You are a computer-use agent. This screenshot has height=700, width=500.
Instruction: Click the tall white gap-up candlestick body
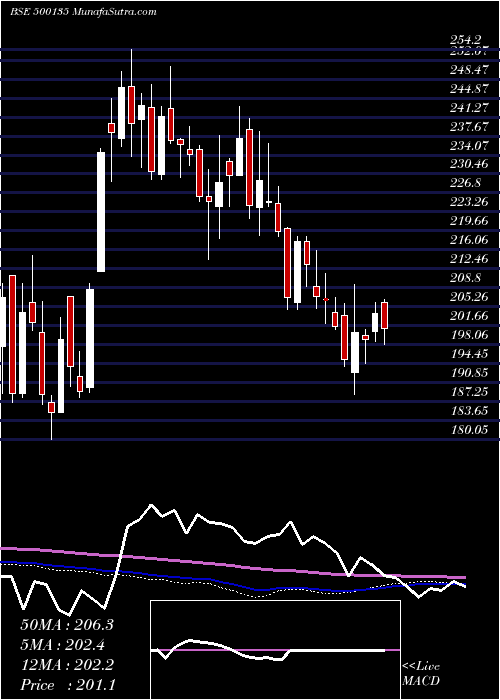tap(101, 212)
